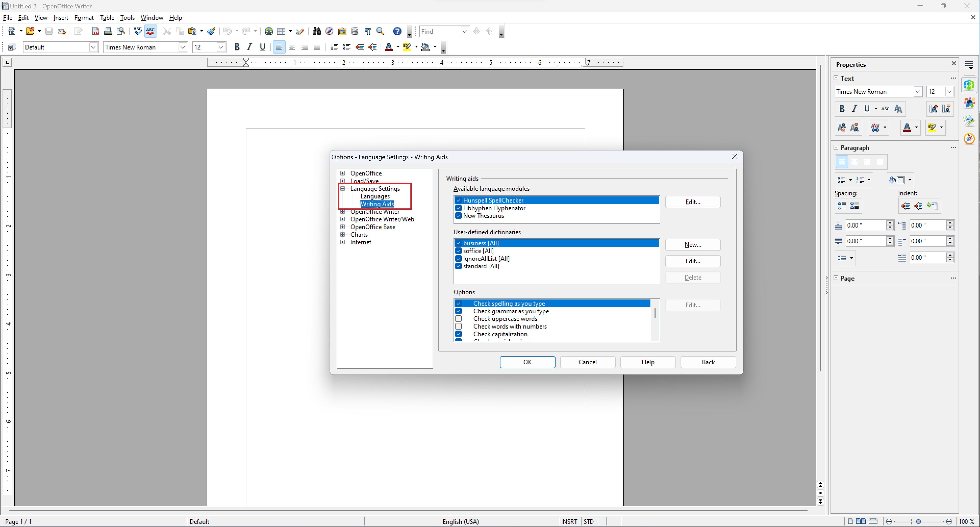
Task: Click the Italic formatting icon
Action: (x=249, y=47)
